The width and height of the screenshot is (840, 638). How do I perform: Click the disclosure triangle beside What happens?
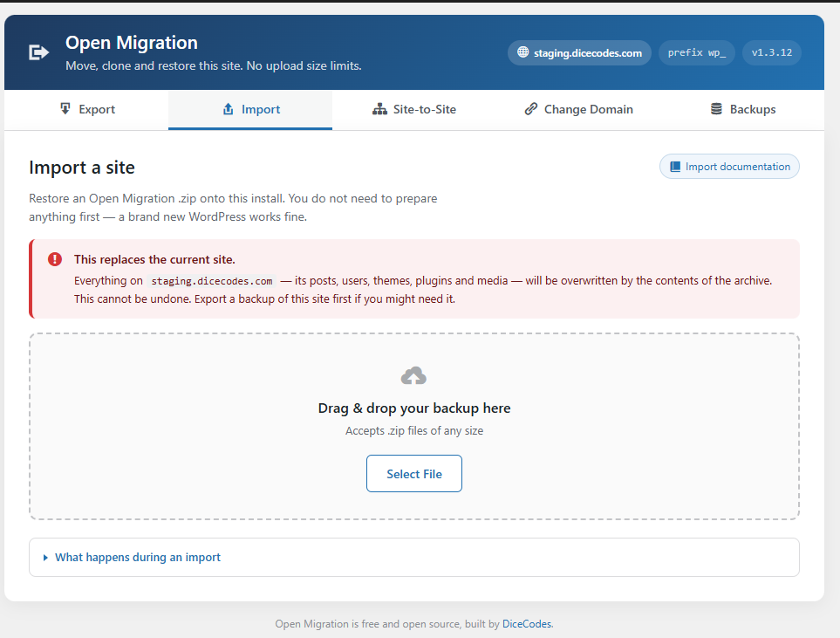tap(45, 558)
